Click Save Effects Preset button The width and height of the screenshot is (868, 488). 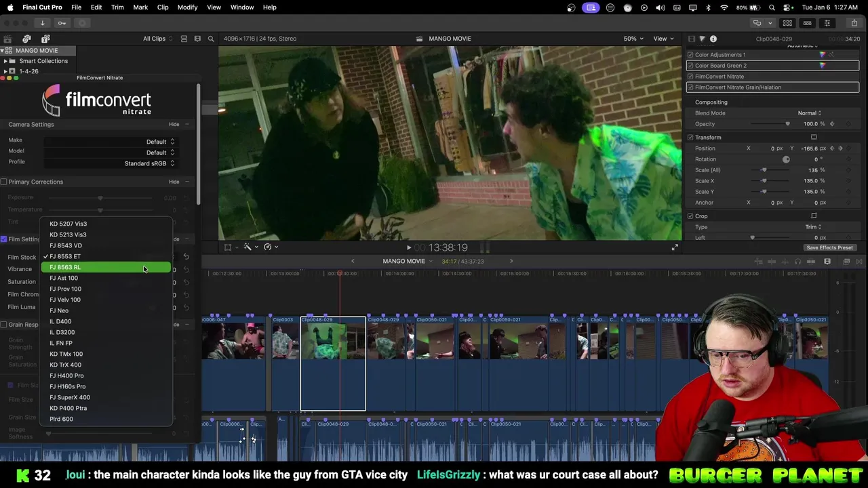click(829, 247)
